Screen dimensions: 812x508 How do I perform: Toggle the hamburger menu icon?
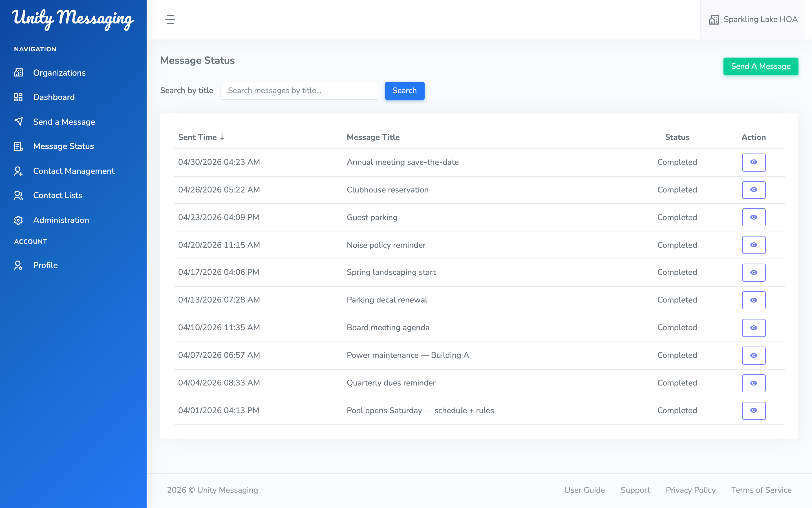coord(170,19)
